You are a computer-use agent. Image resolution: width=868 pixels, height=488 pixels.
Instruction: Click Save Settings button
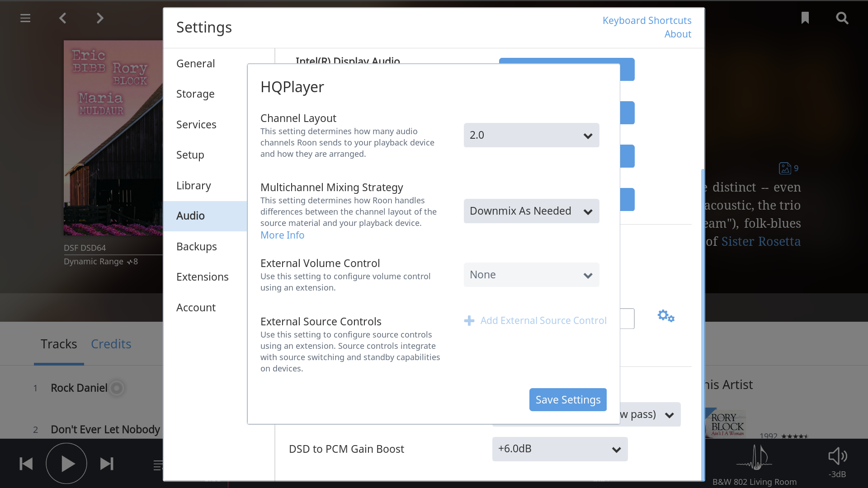(568, 400)
